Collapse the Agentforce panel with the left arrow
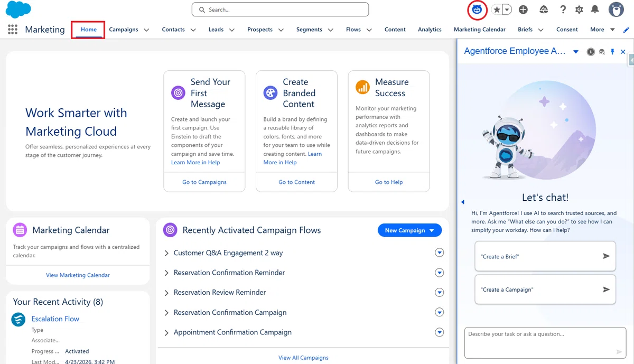 click(463, 202)
